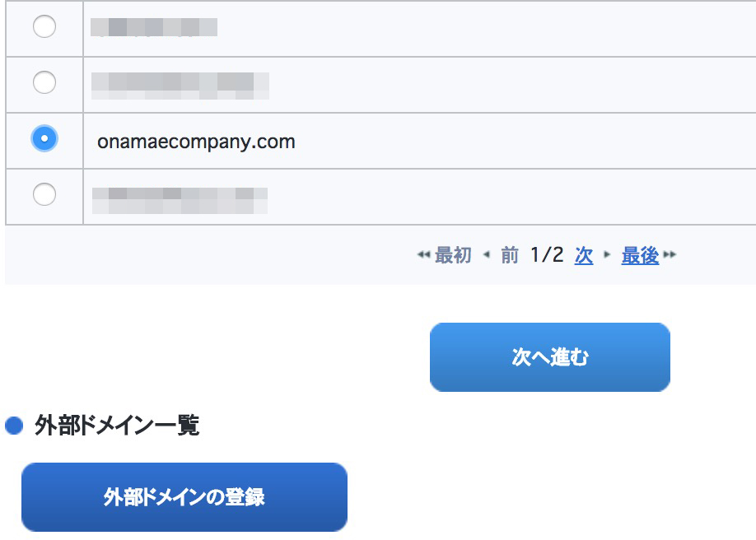Jump to last page via 最後 link
The width and height of the screenshot is (756, 540).
tap(640, 255)
